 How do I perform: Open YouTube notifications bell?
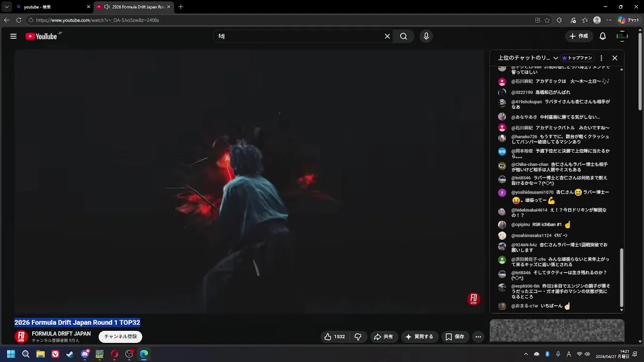click(603, 36)
